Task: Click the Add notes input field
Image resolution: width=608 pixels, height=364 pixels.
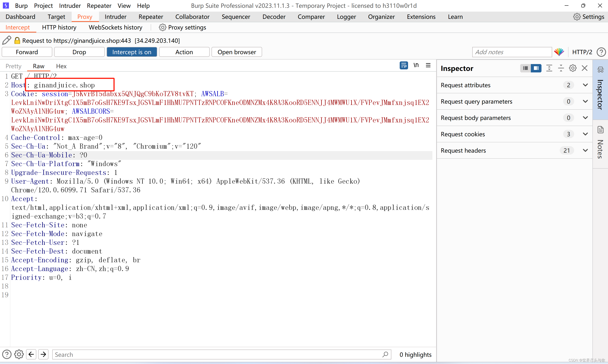Action: [x=512, y=52]
